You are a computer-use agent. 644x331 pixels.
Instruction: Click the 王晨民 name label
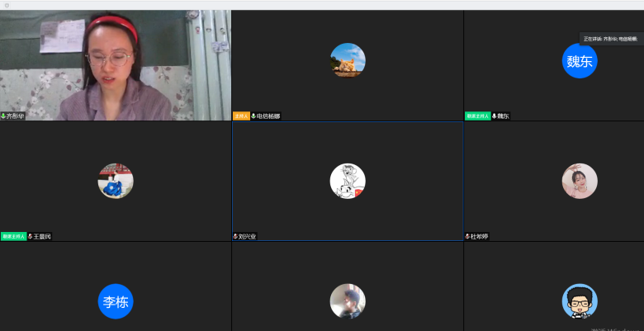tap(42, 236)
